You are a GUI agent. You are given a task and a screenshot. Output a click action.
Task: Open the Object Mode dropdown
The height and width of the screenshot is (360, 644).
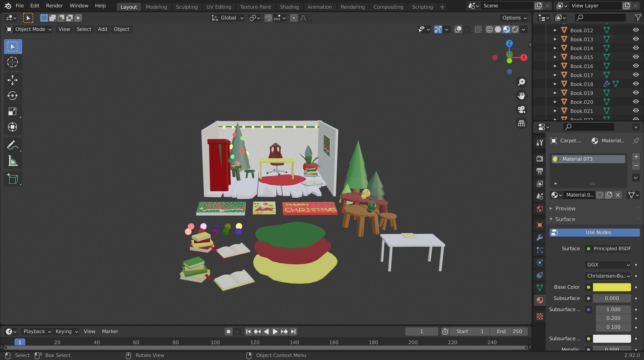[28, 29]
